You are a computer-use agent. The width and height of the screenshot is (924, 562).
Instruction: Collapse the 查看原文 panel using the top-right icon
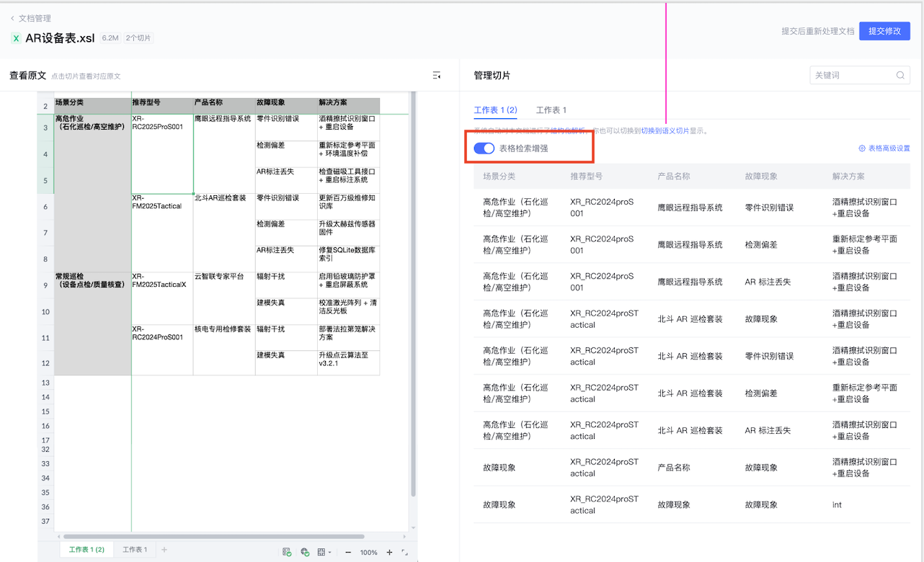click(436, 76)
